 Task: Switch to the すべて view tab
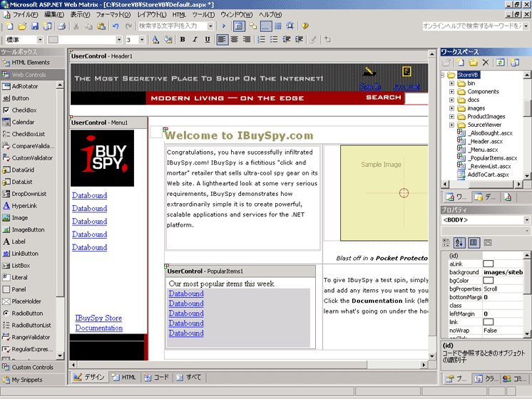click(x=189, y=377)
